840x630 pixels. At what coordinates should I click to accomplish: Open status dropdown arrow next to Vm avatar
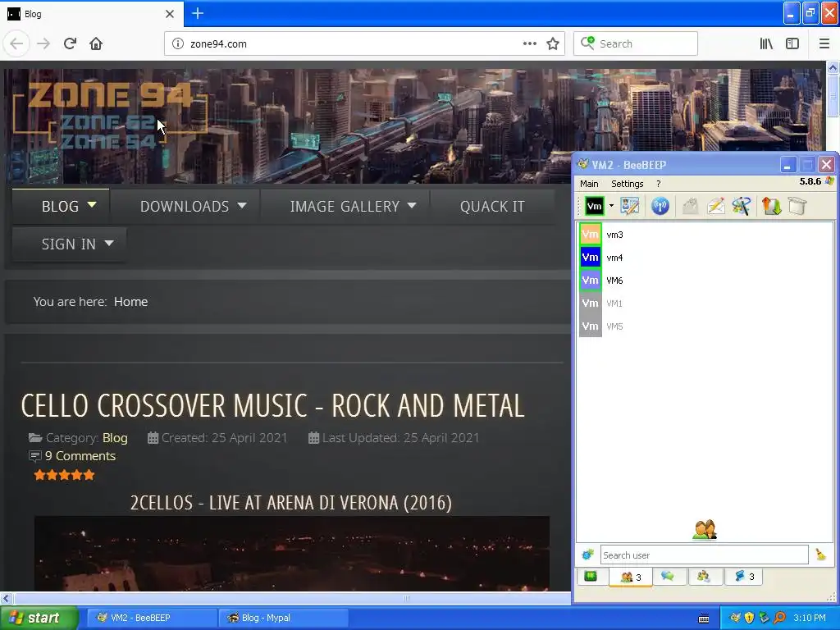pyautogui.click(x=610, y=206)
